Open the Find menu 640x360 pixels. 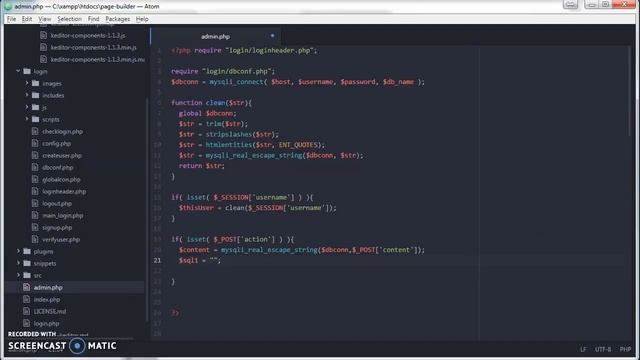pyautogui.click(x=93, y=19)
